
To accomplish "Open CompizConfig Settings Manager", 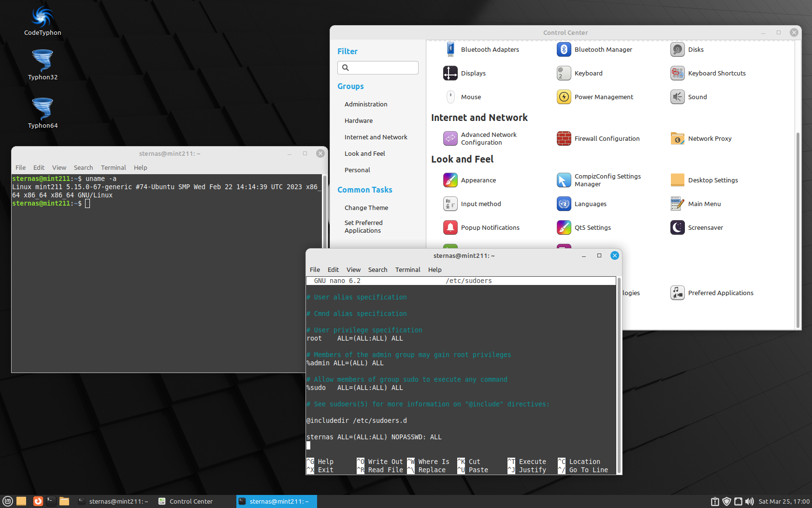I will pyautogui.click(x=564, y=180).
